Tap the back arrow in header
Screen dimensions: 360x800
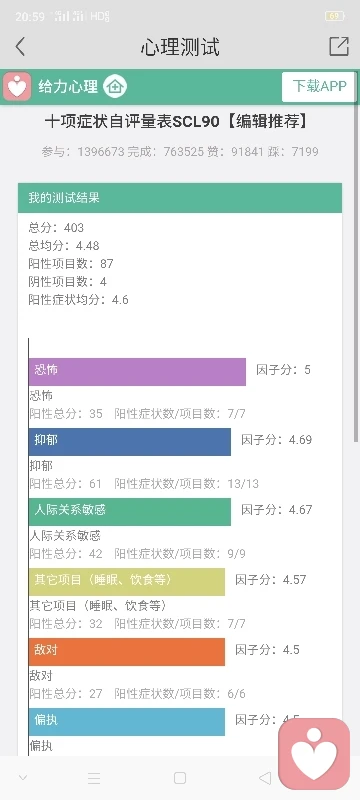(20, 46)
